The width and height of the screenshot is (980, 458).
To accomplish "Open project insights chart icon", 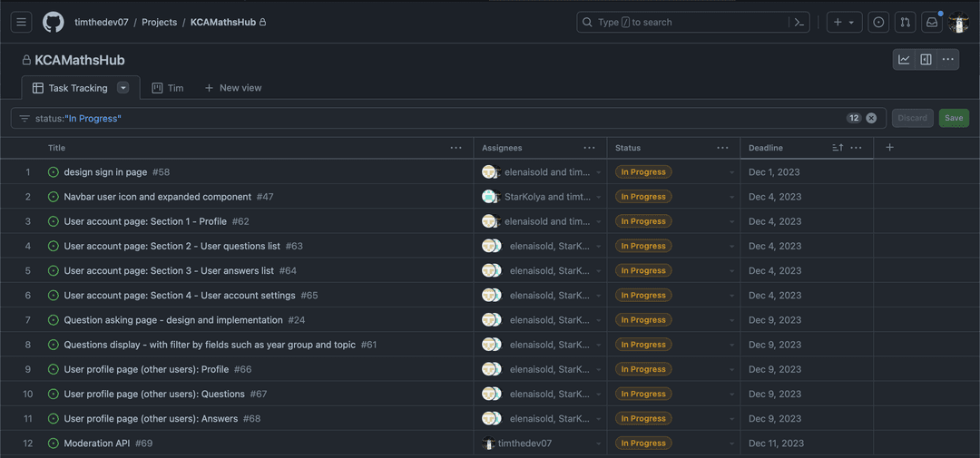I will click(x=904, y=60).
